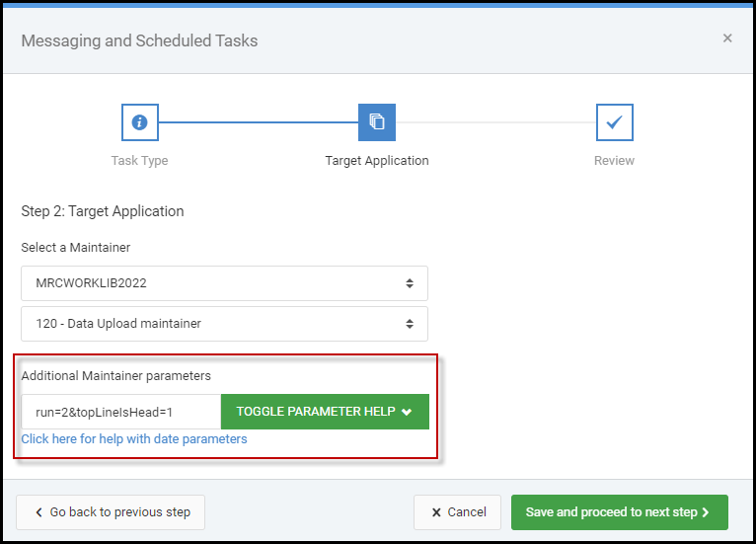Viewport: 756px width, 544px height.
Task: Click the Additional Maintainer parameters input field
Action: click(121, 412)
